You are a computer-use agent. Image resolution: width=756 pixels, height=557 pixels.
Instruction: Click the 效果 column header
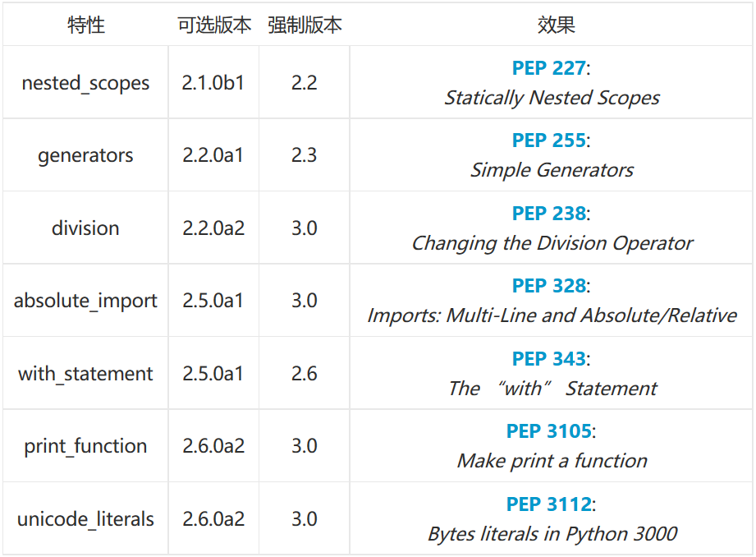[x=556, y=25]
